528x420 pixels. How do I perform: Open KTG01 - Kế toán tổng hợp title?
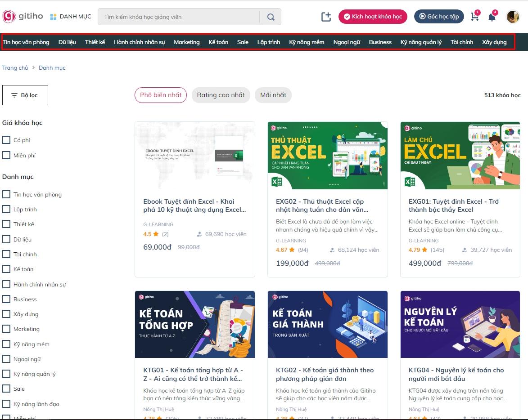tap(193, 374)
